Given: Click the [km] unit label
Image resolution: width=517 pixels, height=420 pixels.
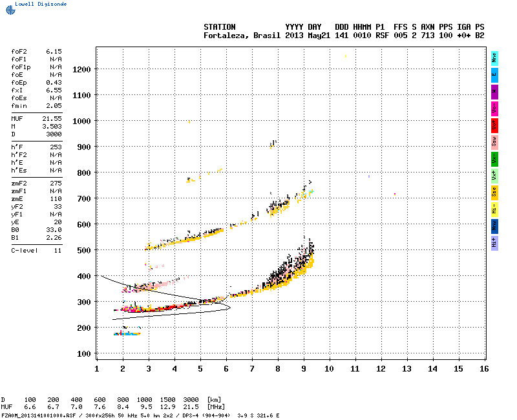Looking at the screenshot, I should tap(215, 399).
